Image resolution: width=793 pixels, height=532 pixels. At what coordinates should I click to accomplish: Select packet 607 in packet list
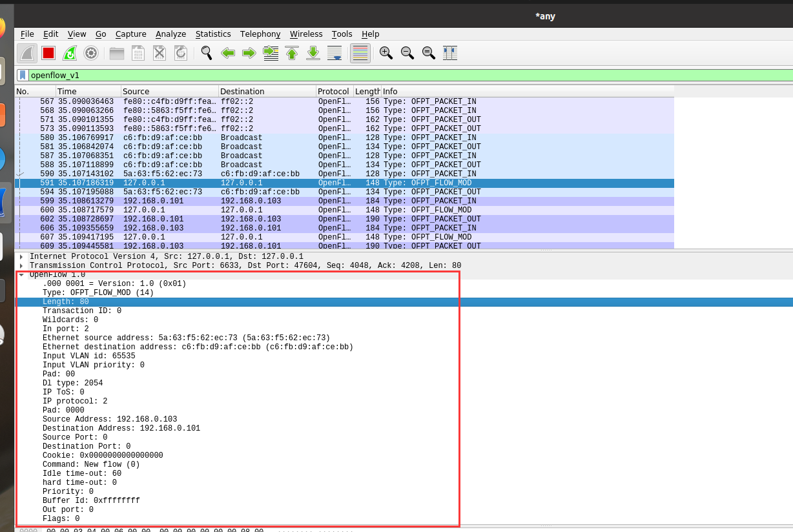point(344,237)
